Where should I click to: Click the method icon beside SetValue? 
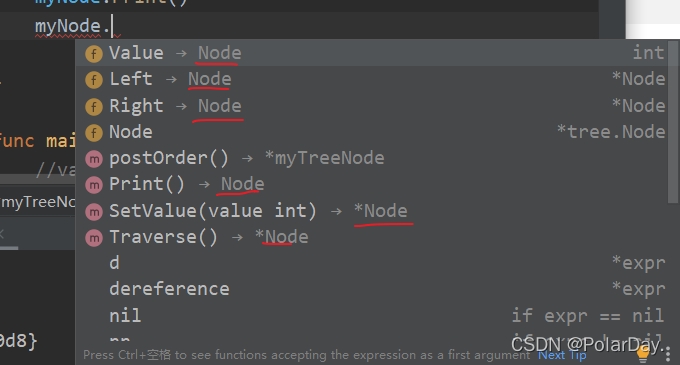(94, 212)
